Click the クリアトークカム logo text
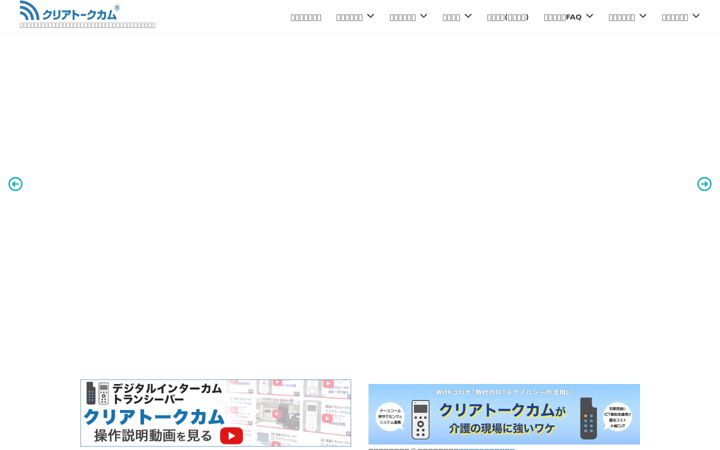 coord(79,15)
